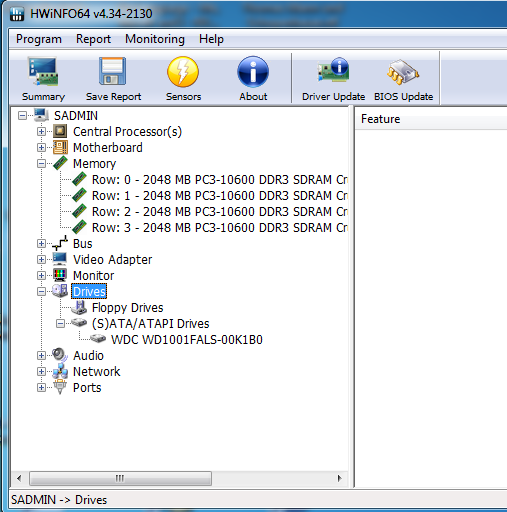
Task: Click the About info icon
Action: point(253,71)
